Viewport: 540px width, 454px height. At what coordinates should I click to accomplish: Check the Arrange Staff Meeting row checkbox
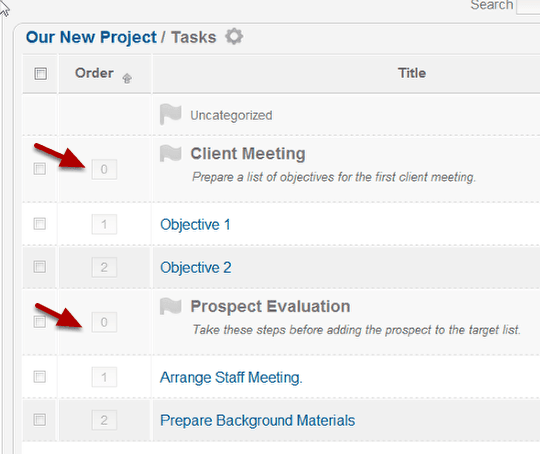[40, 376]
